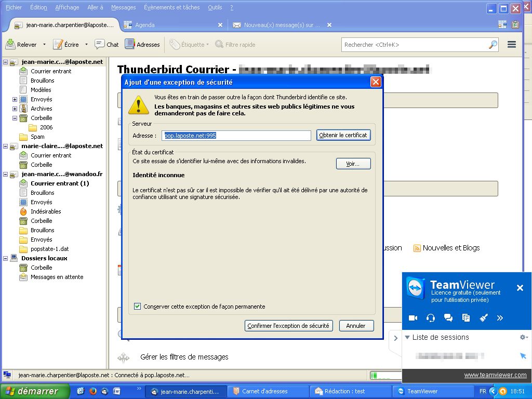The height and width of the screenshot is (399, 532).
Task: Switch to Carnet d'adresses taskbar window
Action: pos(268,391)
